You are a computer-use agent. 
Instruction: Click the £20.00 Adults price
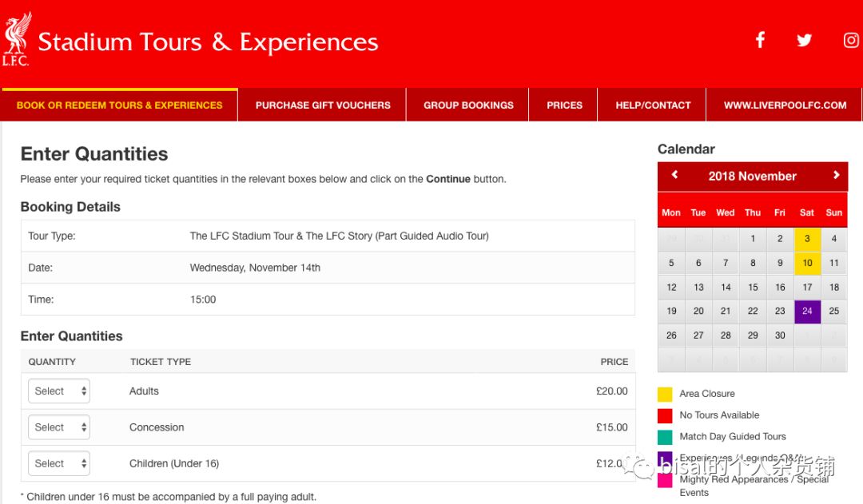pyautogui.click(x=611, y=391)
